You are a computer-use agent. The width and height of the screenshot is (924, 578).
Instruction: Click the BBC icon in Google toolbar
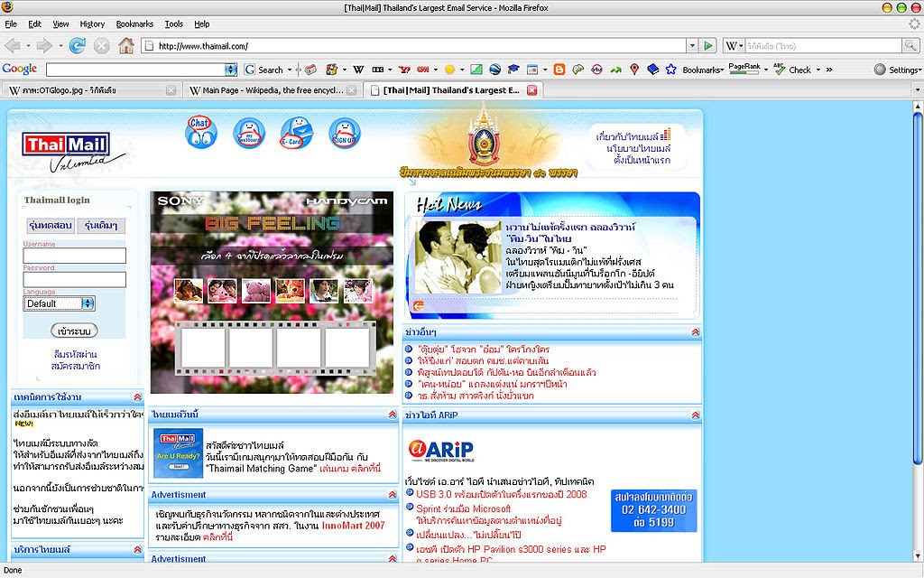[378, 70]
